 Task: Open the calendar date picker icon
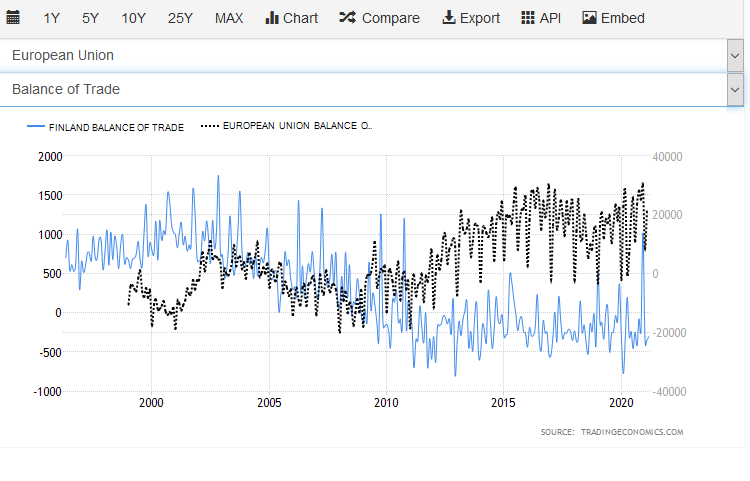14,18
